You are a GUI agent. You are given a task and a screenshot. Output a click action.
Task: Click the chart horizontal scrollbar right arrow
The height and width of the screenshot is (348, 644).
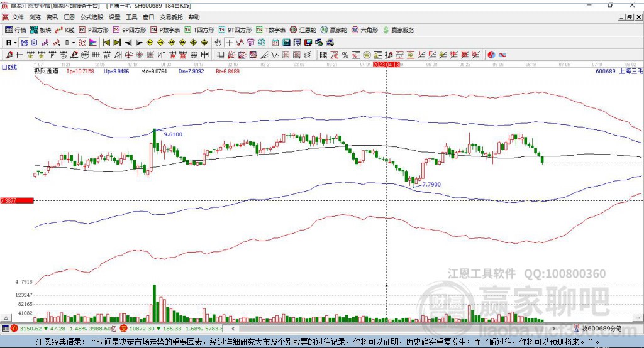(x=553, y=329)
